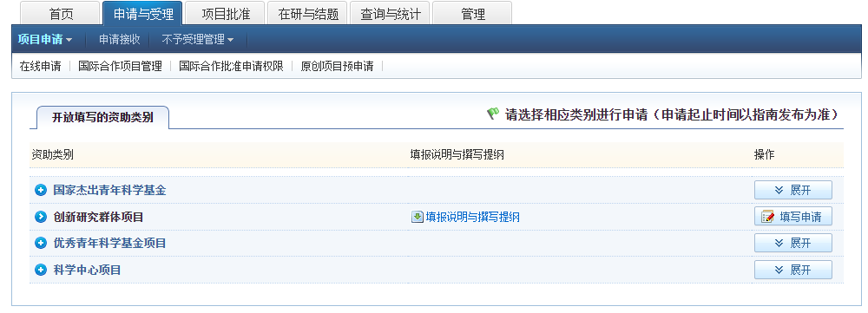Click plus icon beside 科学中心项目

tap(41, 270)
